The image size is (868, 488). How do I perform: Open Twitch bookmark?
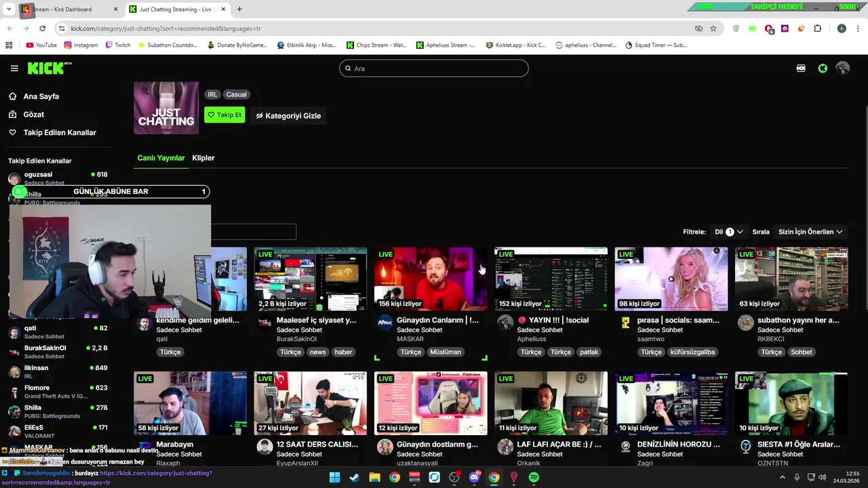(118, 45)
